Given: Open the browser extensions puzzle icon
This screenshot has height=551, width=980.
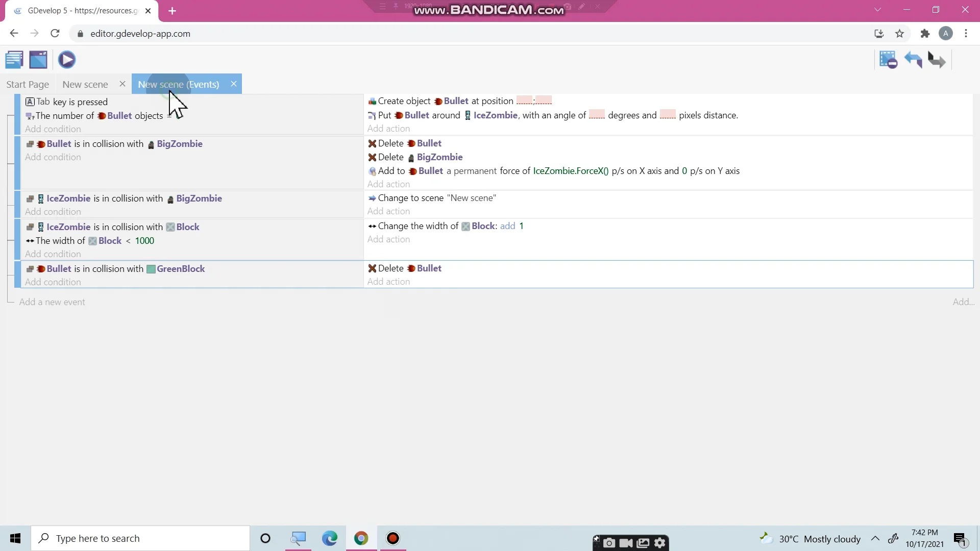Looking at the screenshot, I should pos(925,34).
